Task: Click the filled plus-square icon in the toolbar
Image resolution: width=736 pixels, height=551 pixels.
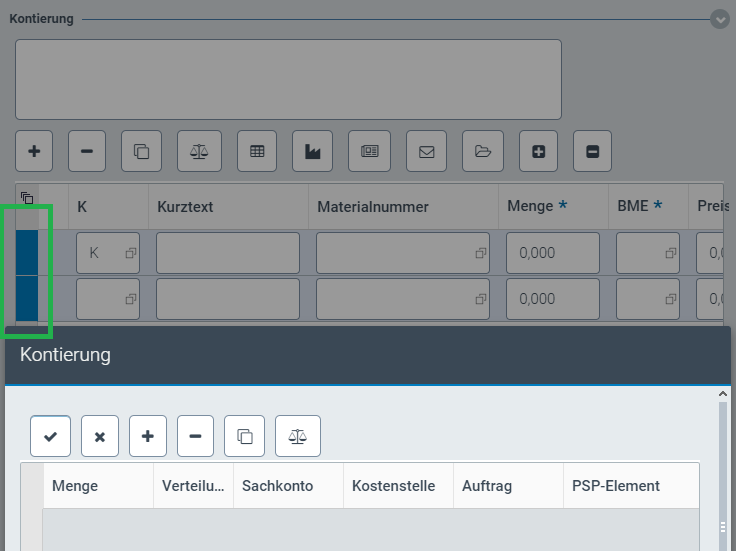Action: pyautogui.click(x=538, y=152)
